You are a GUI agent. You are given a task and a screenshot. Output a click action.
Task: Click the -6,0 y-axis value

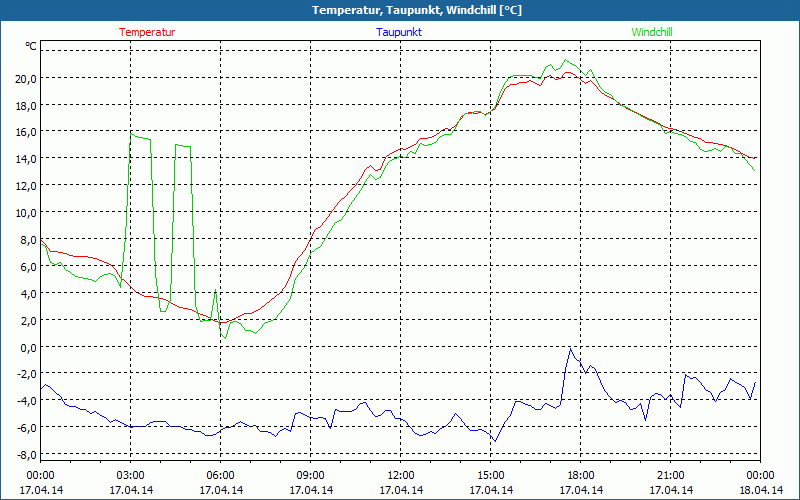click(27, 428)
